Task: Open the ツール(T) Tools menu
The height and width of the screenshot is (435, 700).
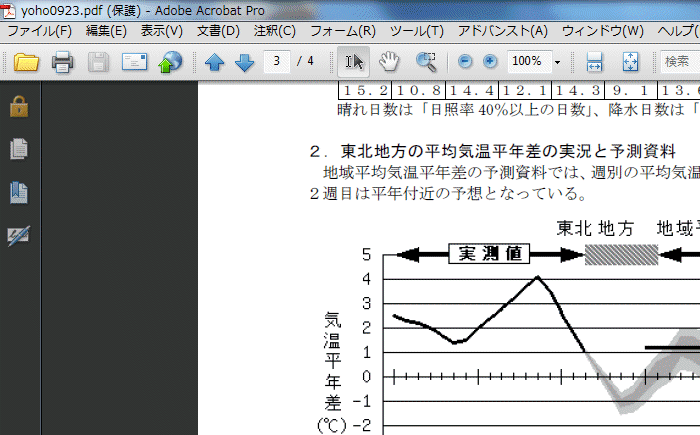Action: tap(415, 31)
